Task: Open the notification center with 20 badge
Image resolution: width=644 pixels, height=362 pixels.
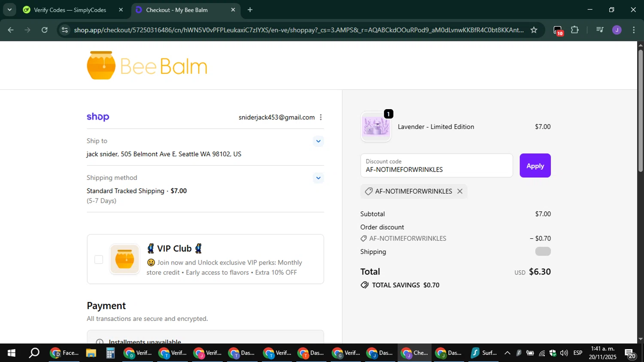Action: 630,353
